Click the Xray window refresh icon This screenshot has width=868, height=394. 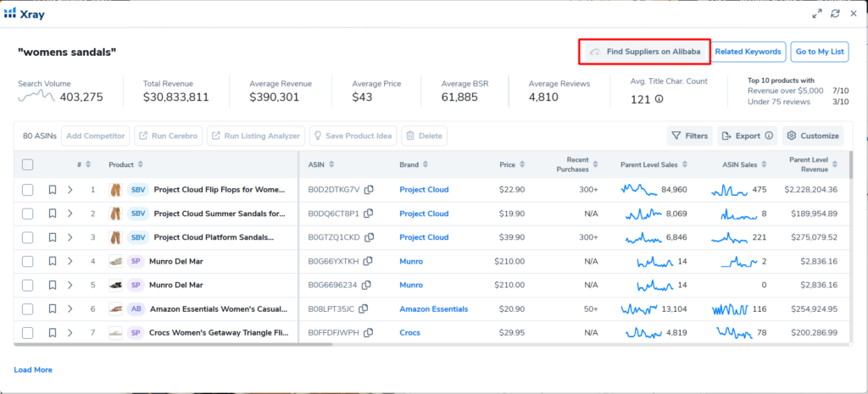[x=835, y=14]
